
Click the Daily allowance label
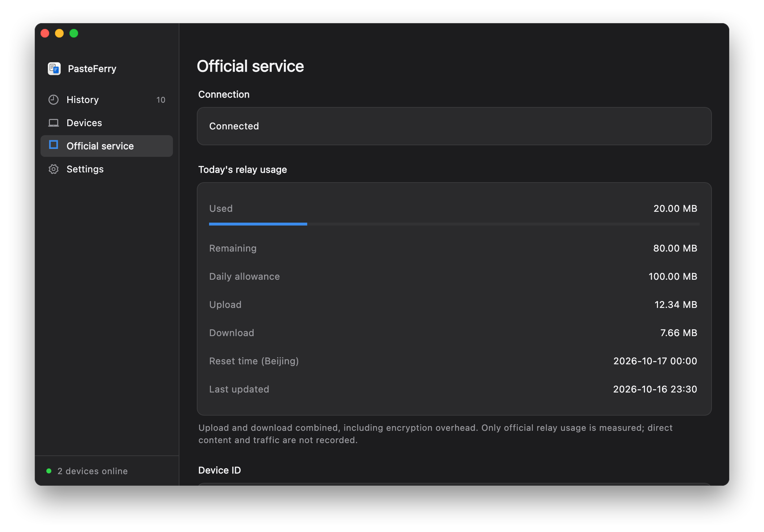tap(245, 276)
